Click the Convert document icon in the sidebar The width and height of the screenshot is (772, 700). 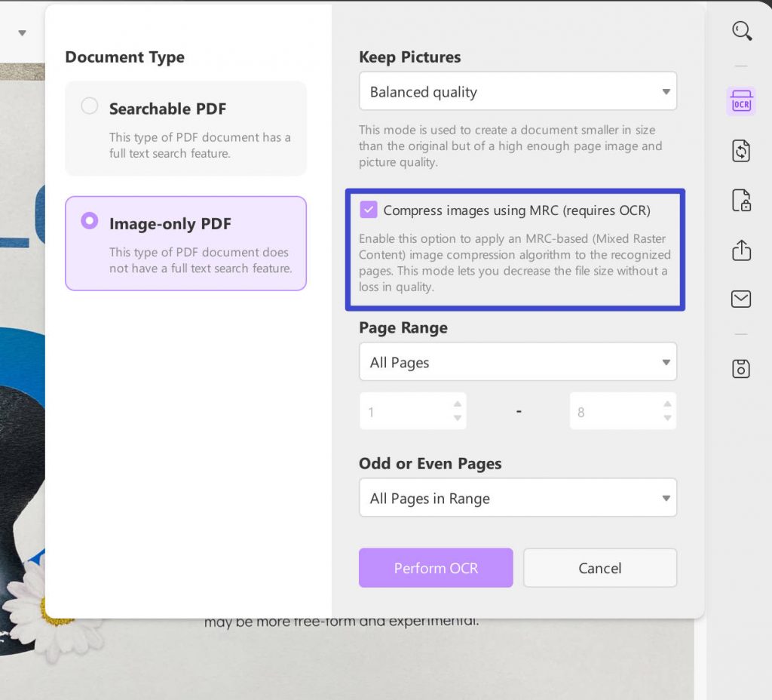[x=742, y=150]
